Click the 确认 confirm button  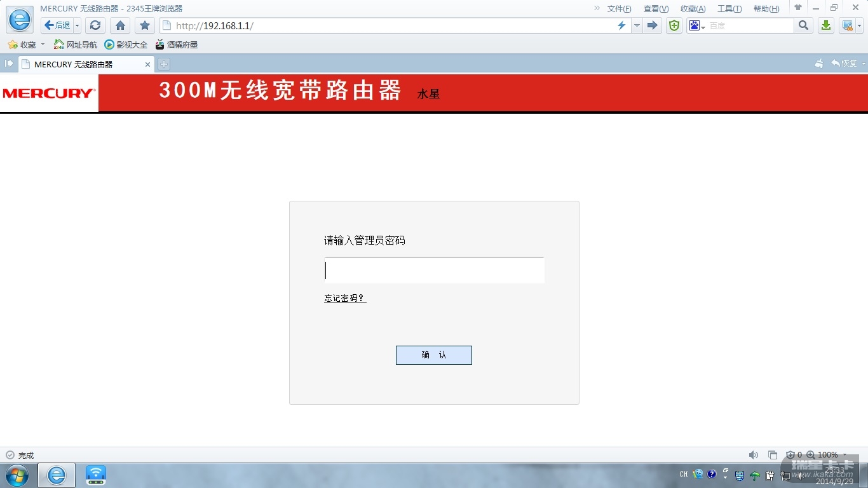click(434, 355)
